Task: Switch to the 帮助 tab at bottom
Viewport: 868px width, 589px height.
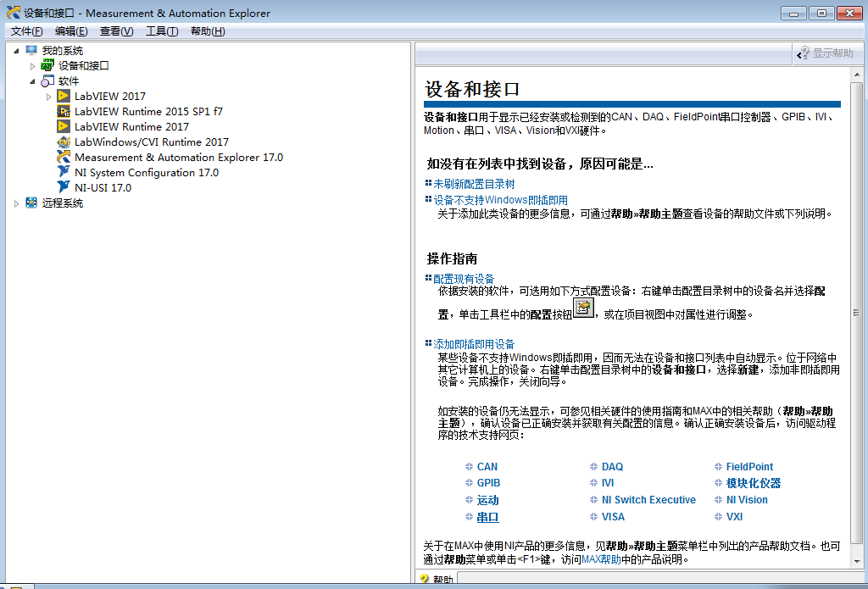Action: pyautogui.click(x=437, y=579)
